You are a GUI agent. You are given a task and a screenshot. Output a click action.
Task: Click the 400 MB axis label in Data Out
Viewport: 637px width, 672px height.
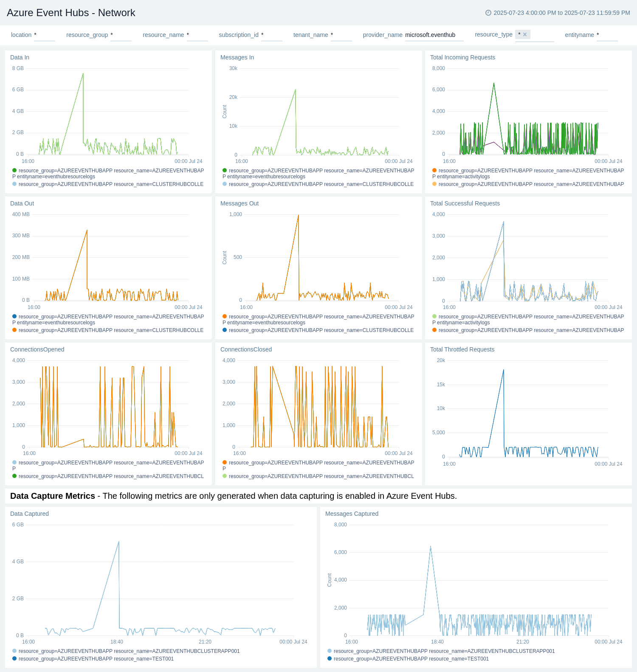tap(21, 214)
